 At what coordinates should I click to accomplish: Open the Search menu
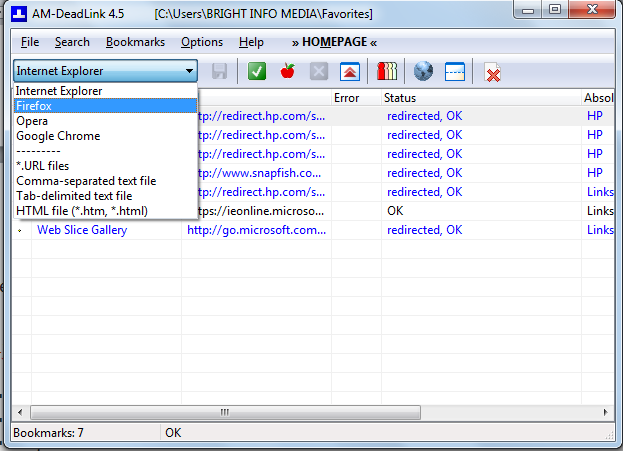[72, 42]
